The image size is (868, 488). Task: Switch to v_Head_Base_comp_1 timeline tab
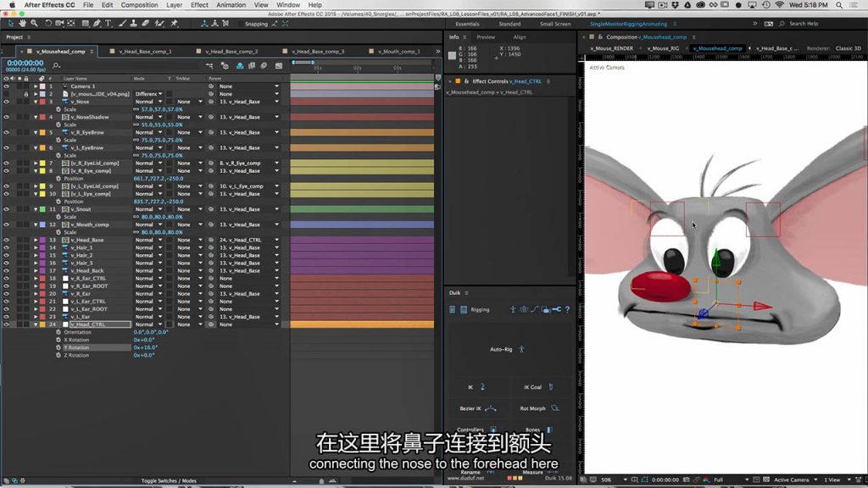(145, 52)
